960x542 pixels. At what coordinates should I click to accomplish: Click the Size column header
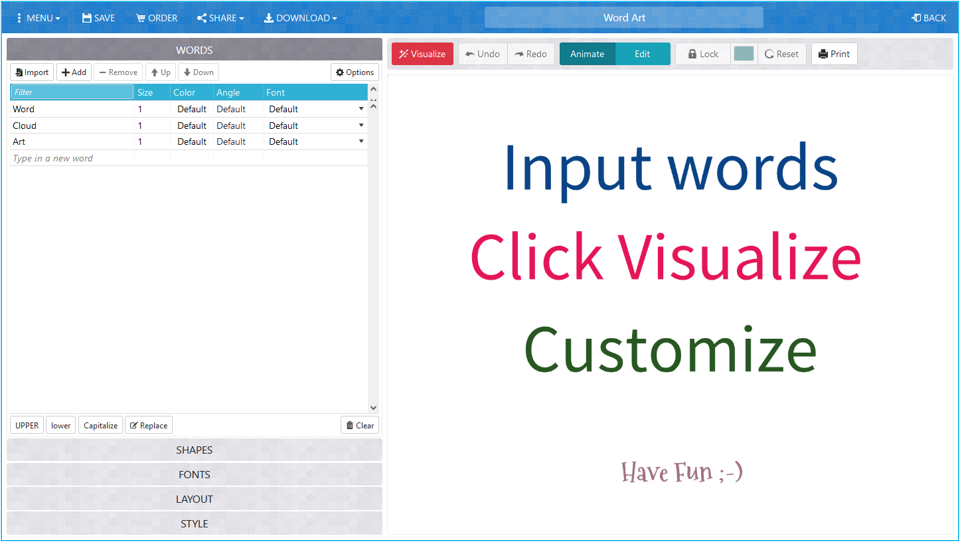coord(152,92)
